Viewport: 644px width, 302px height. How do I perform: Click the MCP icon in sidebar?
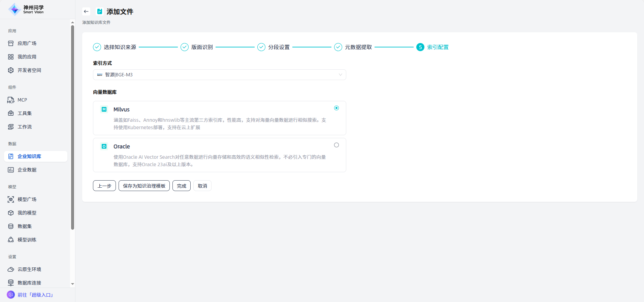click(x=11, y=100)
